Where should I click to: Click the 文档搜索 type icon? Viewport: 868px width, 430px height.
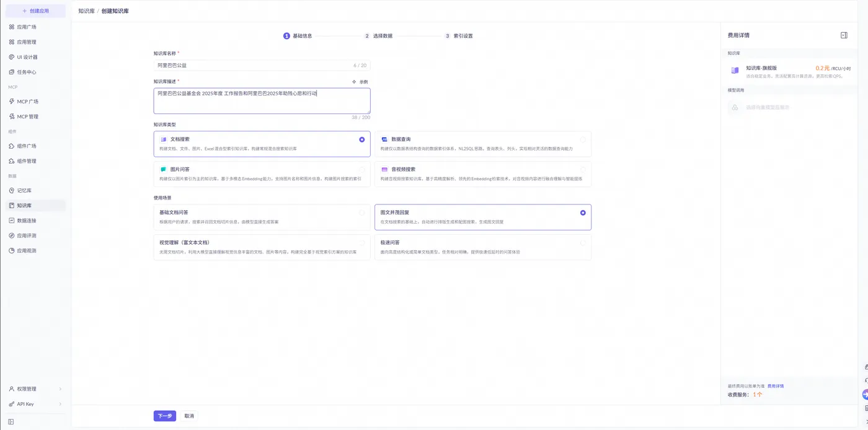[164, 139]
